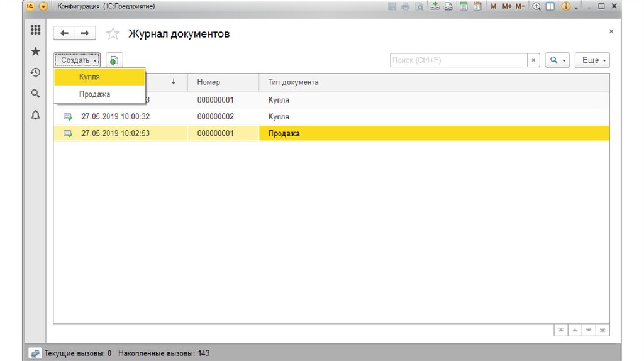Click the Создать dropdown button
644x361 pixels.
tap(77, 60)
